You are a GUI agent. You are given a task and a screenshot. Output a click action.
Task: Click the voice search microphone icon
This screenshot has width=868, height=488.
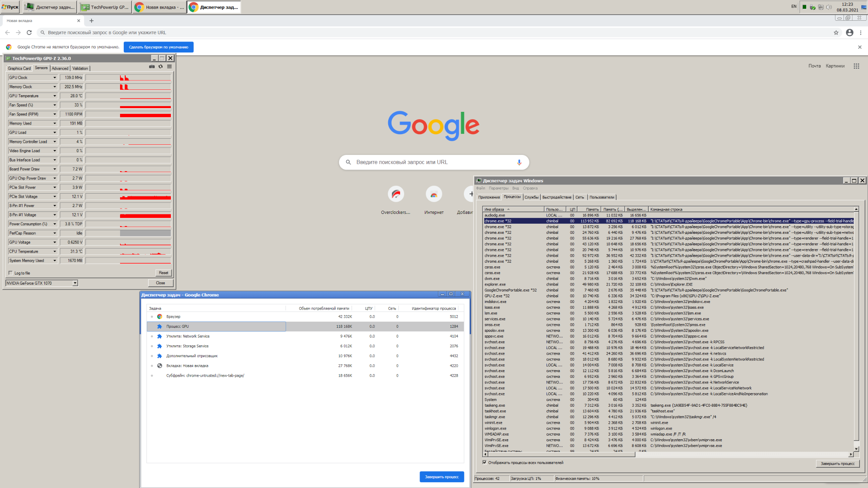519,162
